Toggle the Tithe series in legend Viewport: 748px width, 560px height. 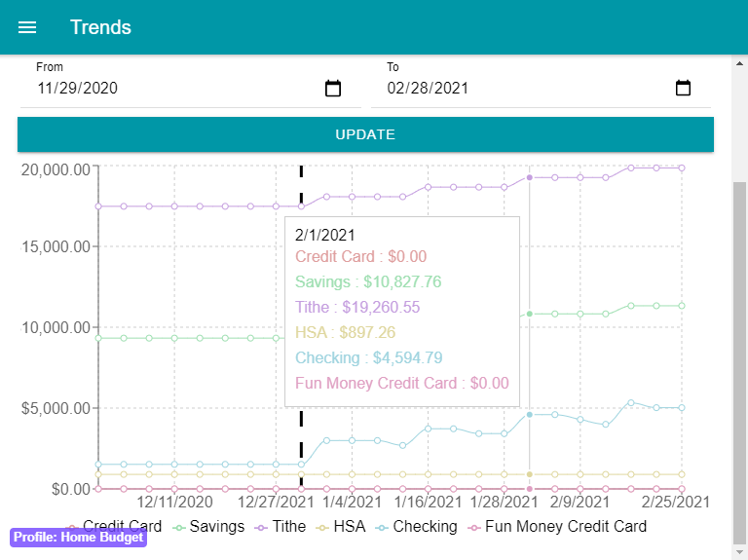pos(280,527)
